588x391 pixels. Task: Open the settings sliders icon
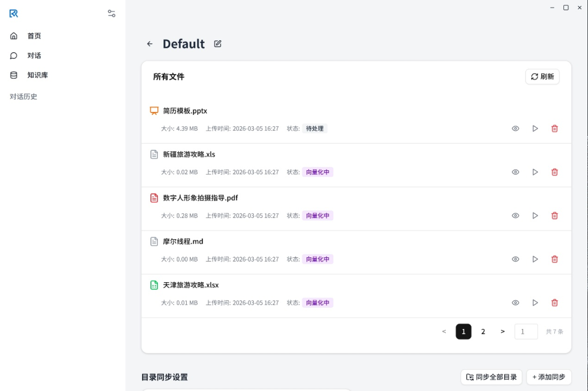pos(112,14)
